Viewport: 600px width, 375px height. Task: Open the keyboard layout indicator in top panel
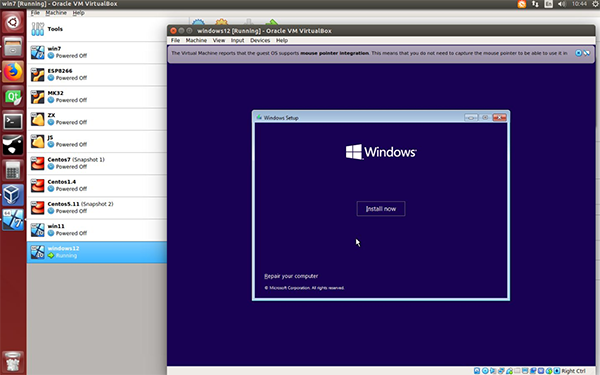coord(549,4)
